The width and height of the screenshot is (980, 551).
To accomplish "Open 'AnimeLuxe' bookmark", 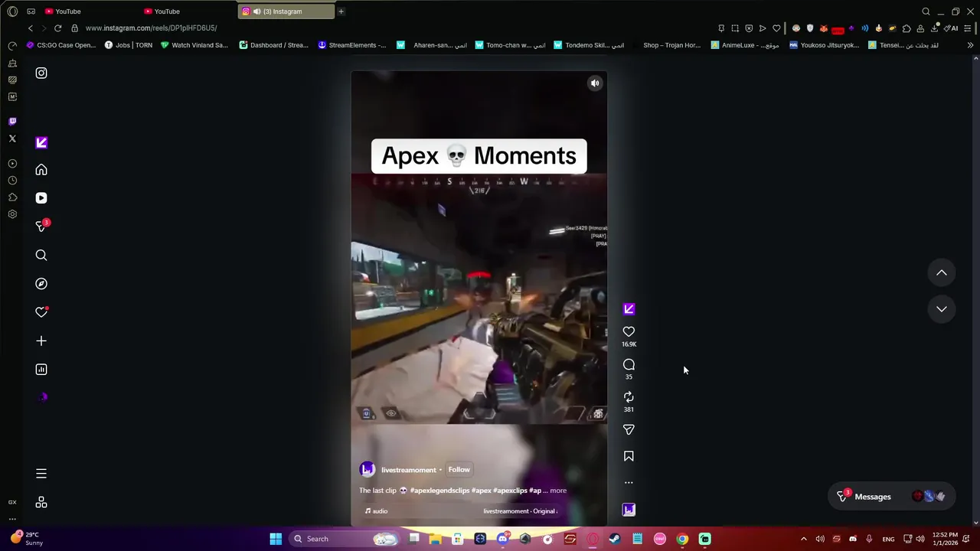I will point(745,45).
